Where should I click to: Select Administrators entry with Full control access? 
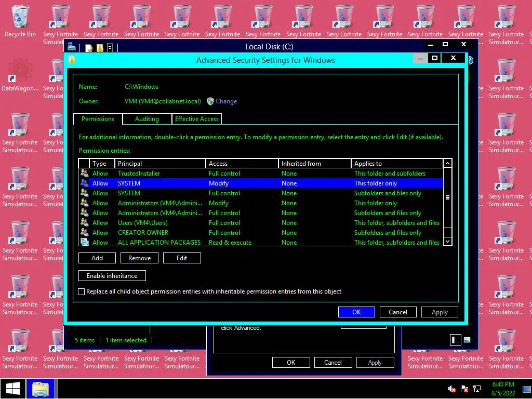pos(261,212)
